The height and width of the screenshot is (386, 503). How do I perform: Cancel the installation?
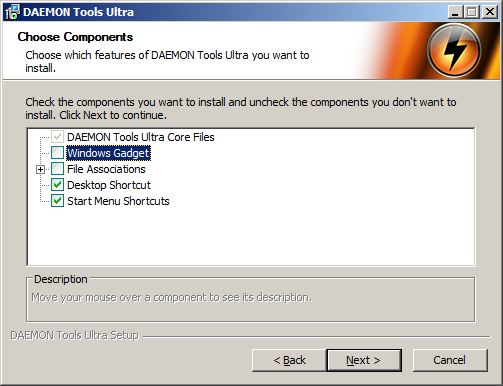point(450,360)
